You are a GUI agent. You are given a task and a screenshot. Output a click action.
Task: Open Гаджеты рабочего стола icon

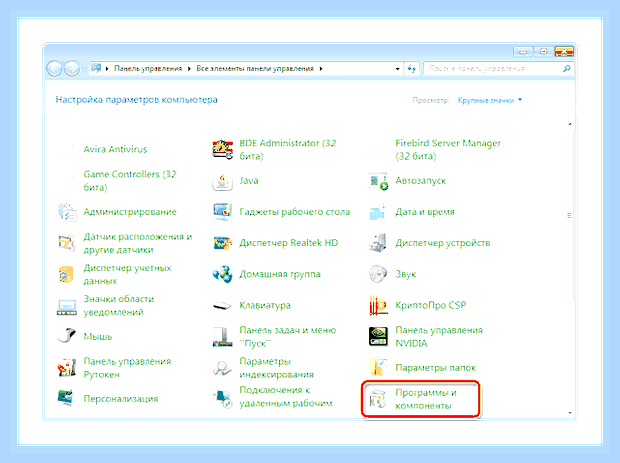click(x=222, y=212)
